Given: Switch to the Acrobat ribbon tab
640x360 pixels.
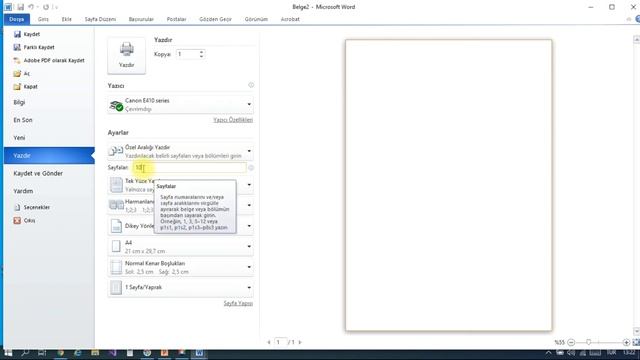Looking at the screenshot, I should click(290, 19).
